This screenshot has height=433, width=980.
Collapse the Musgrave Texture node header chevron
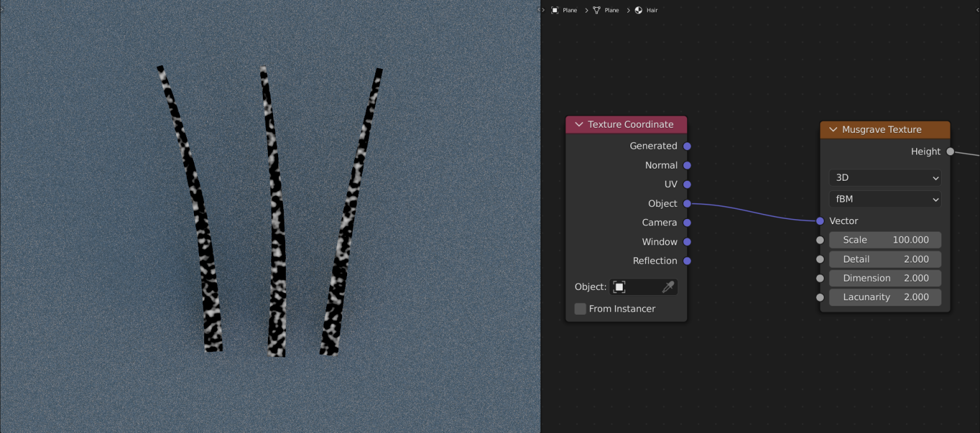click(x=833, y=129)
